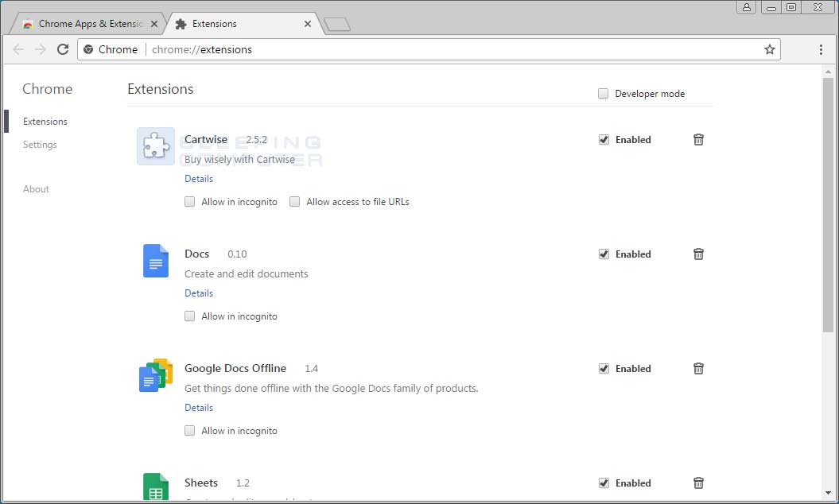Bookmark this page with the star icon
Image resolution: width=839 pixels, height=504 pixels.
click(x=770, y=50)
